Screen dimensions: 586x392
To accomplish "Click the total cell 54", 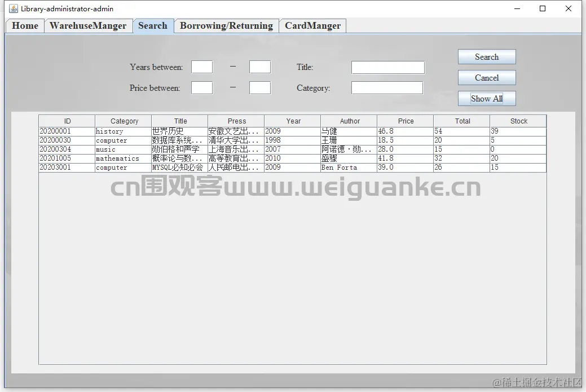I will tap(462, 131).
